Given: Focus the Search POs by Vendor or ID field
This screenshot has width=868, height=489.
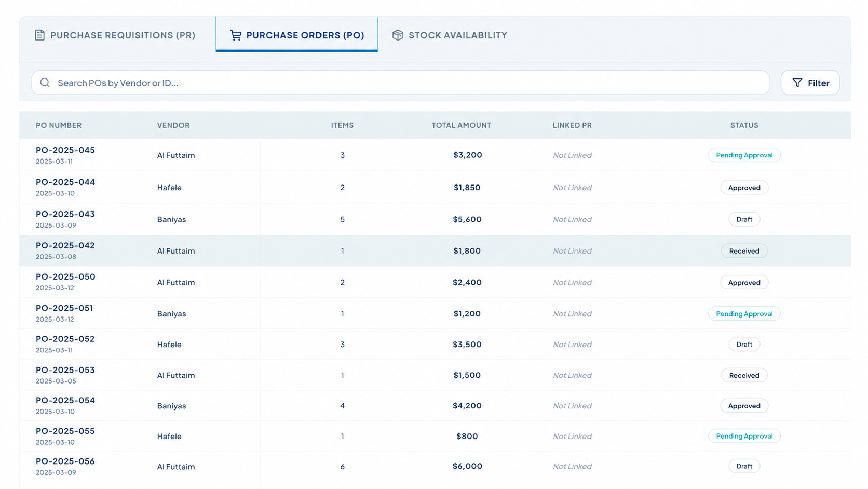Looking at the screenshot, I should 400,83.
